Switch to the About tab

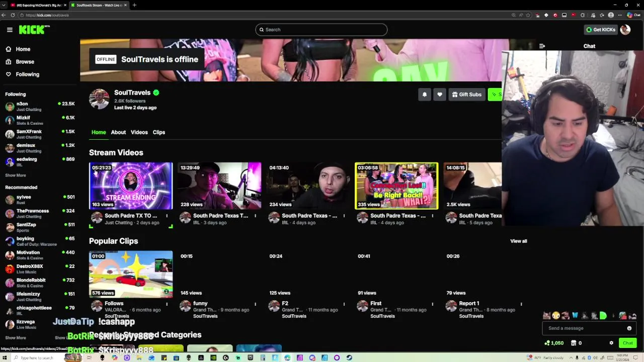(118, 132)
